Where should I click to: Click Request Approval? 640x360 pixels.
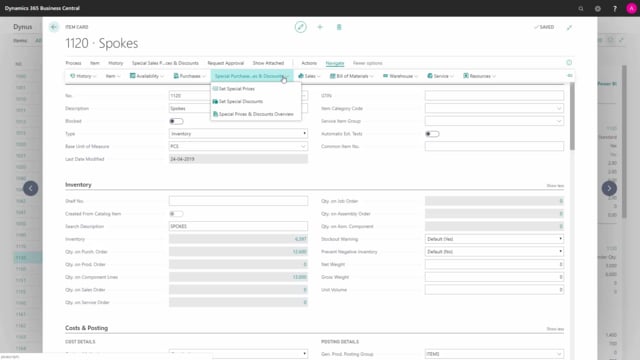coord(226,63)
